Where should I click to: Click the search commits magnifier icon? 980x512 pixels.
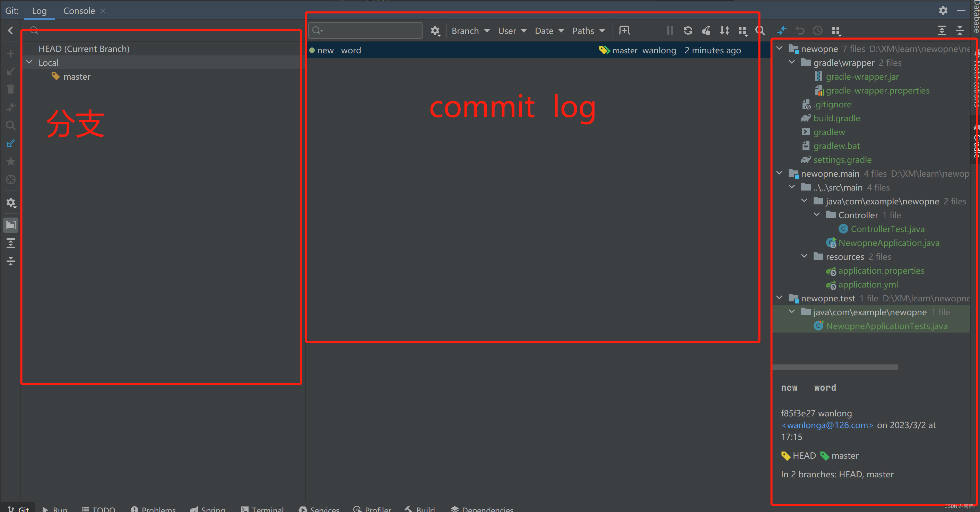pos(760,30)
